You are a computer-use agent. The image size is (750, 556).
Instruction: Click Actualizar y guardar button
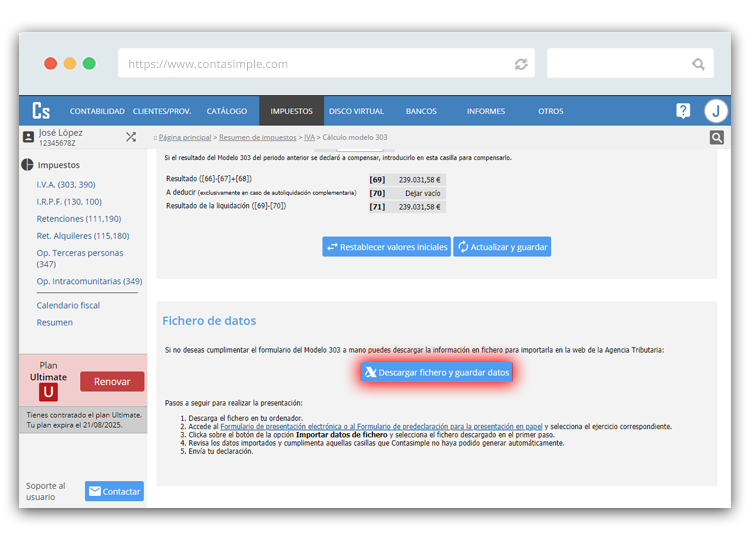tap(502, 247)
